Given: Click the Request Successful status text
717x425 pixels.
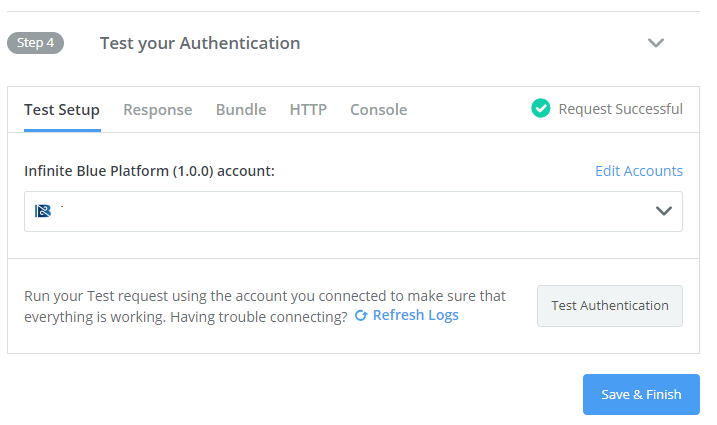Looking at the screenshot, I should [621, 109].
